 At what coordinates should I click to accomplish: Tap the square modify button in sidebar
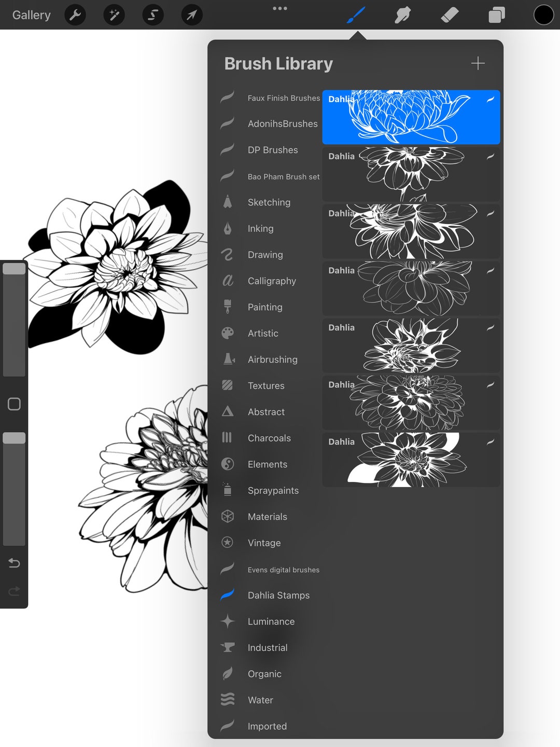(x=14, y=404)
